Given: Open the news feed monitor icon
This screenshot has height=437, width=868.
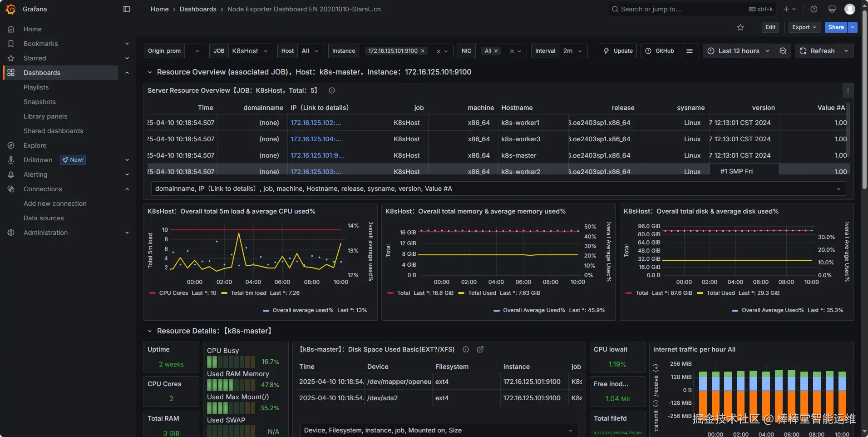Looking at the screenshot, I should [x=832, y=9].
